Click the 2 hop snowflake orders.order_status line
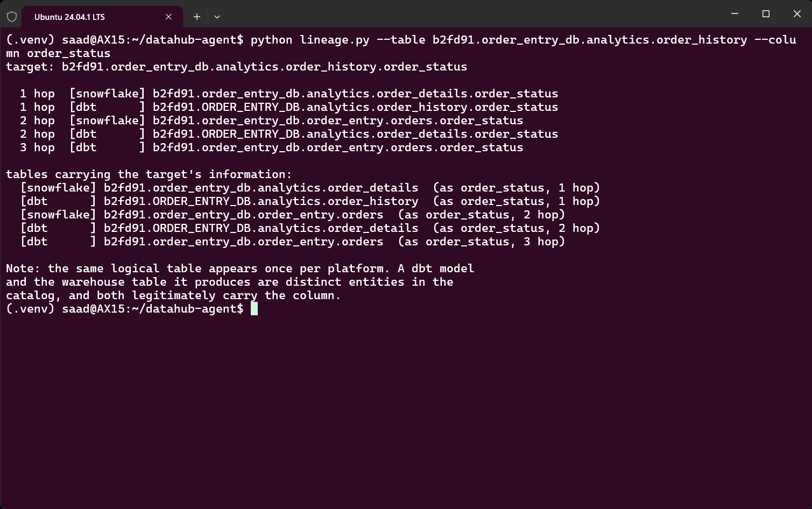This screenshot has width=812, height=509. click(x=272, y=121)
